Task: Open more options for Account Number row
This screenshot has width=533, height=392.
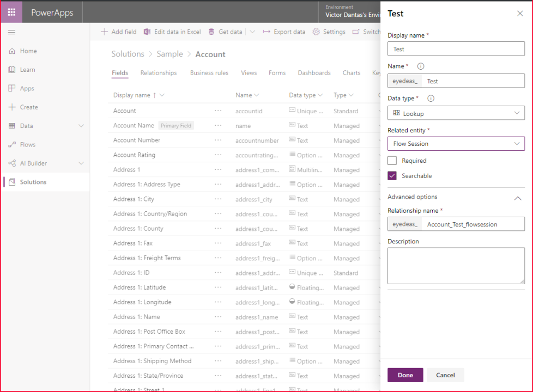Action: point(218,140)
